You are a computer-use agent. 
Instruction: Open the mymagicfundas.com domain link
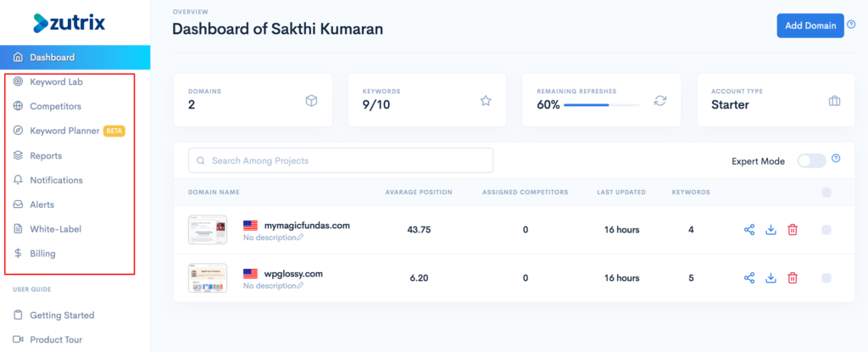click(307, 225)
